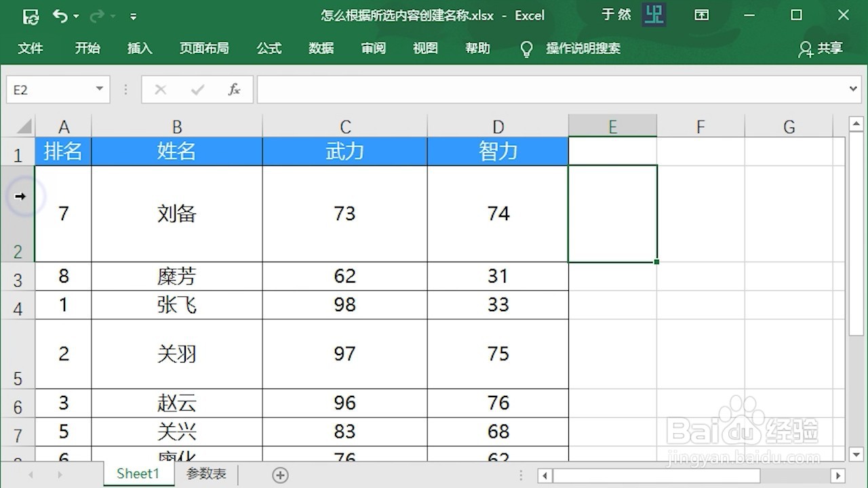868x488 pixels.
Task: Open the 文件 menu
Action: pyautogui.click(x=31, y=48)
